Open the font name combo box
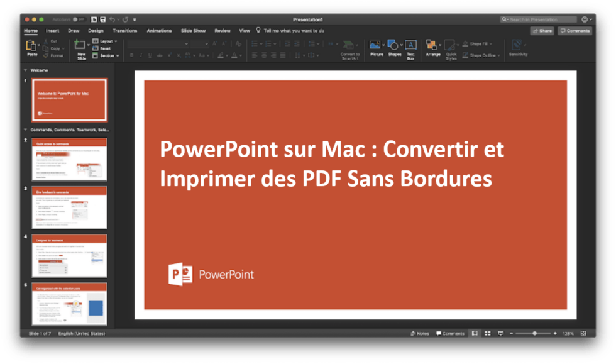The height and width of the screenshot is (364, 616). pos(158,44)
